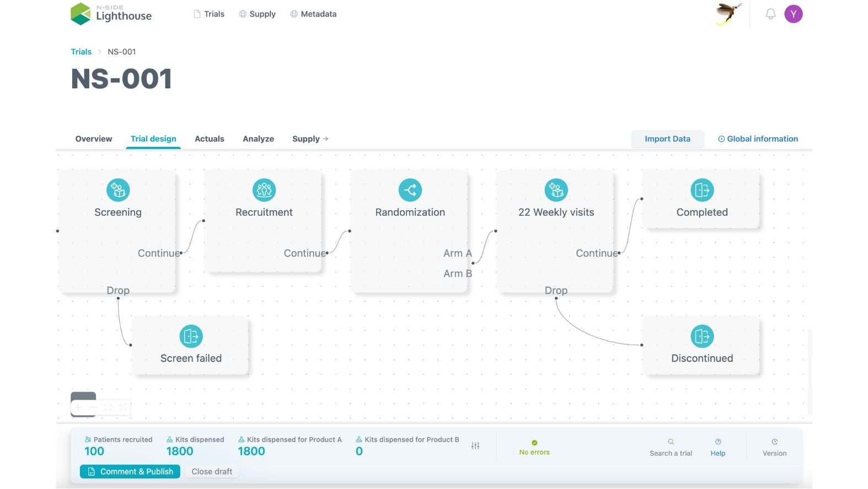Click the Completed exit node icon
The height and width of the screenshot is (489, 868).
(702, 190)
